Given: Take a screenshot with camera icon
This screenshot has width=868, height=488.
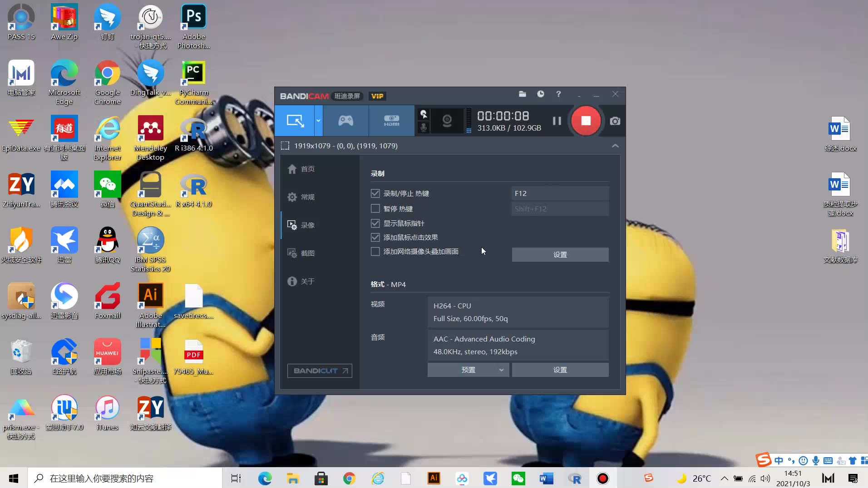Looking at the screenshot, I should click(615, 121).
